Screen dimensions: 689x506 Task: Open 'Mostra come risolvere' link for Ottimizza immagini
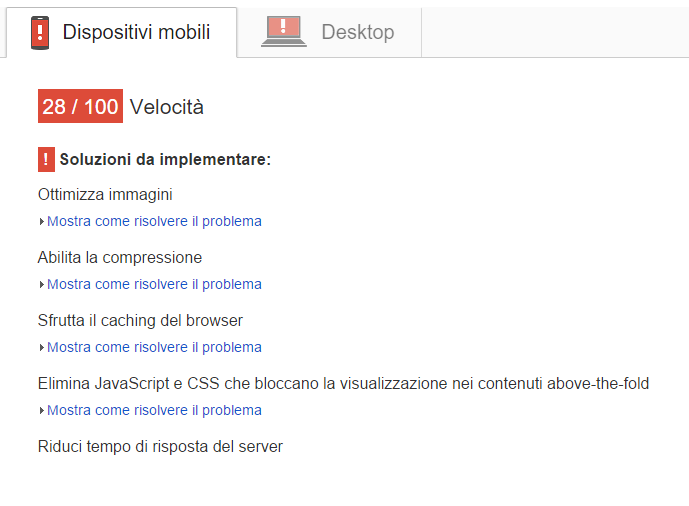[x=154, y=221]
